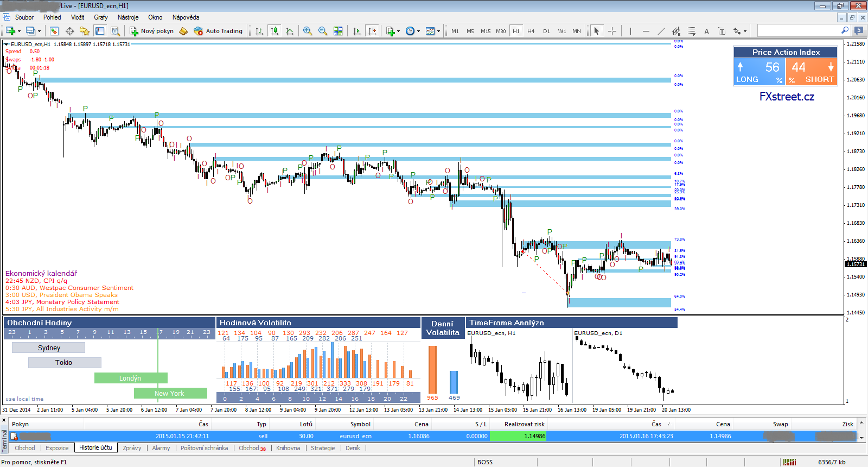Zoom in on the chart
Viewport: 868px width, 467px height.
click(x=308, y=31)
